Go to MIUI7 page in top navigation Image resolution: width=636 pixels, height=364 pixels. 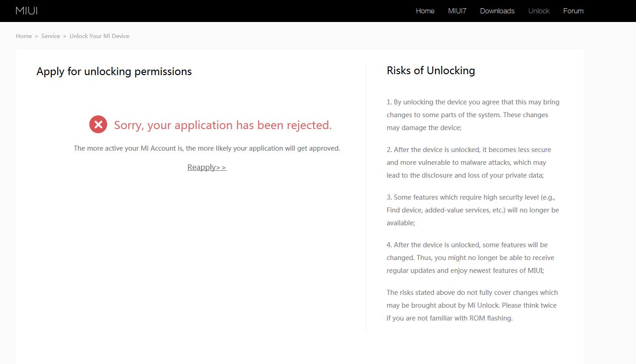[x=457, y=11]
